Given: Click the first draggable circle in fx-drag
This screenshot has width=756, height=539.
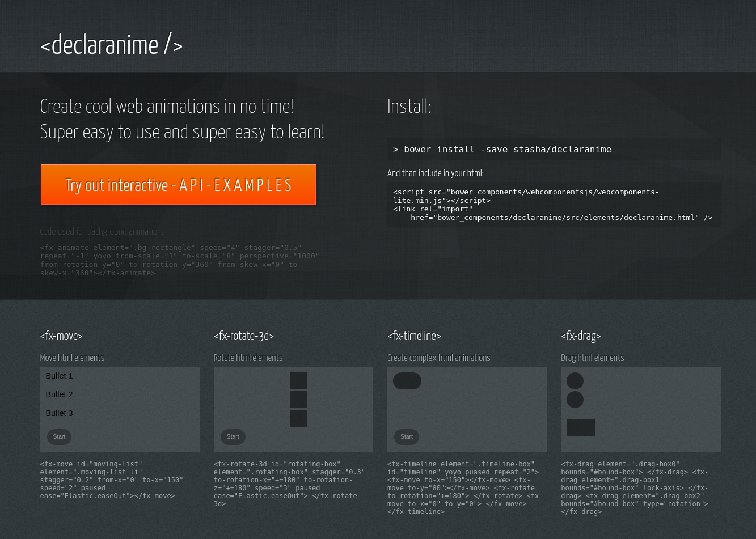Looking at the screenshot, I should point(575,381).
